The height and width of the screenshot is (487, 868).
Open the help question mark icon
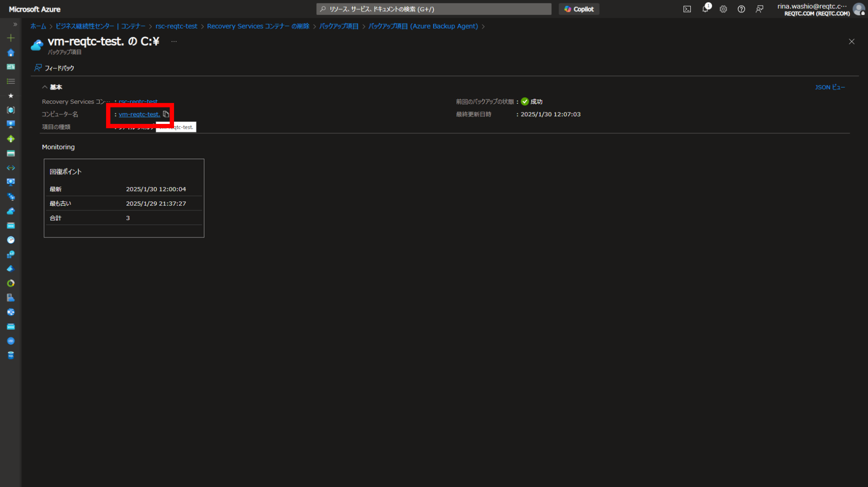(x=741, y=9)
